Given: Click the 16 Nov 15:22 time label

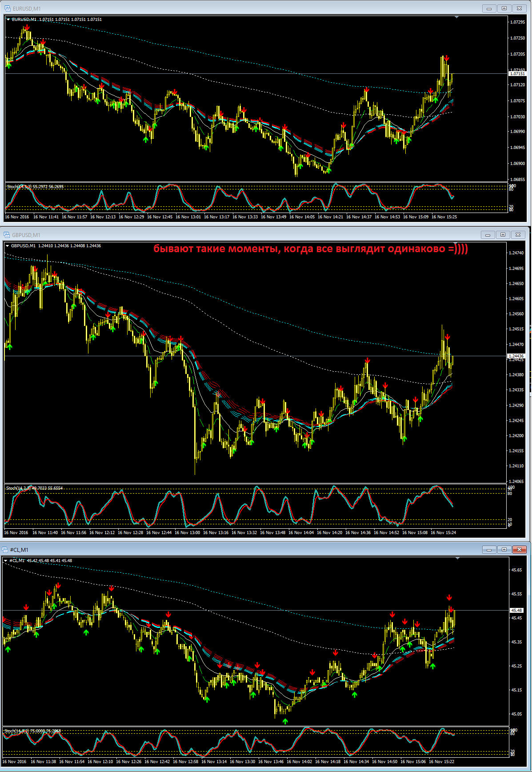Looking at the screenshot, I should [x=442, y=762].
